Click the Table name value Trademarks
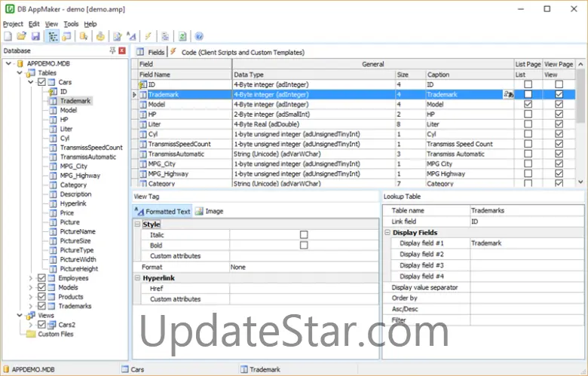Image resolution: width=588 pixels, height=376 pixels. tap(527, 211)
